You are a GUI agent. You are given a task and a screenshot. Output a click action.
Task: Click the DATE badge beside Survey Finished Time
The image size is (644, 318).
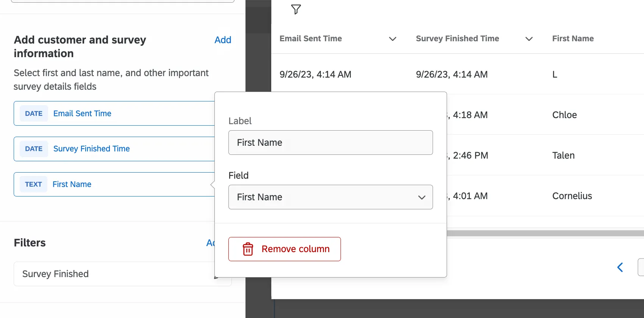pos(34,149)
